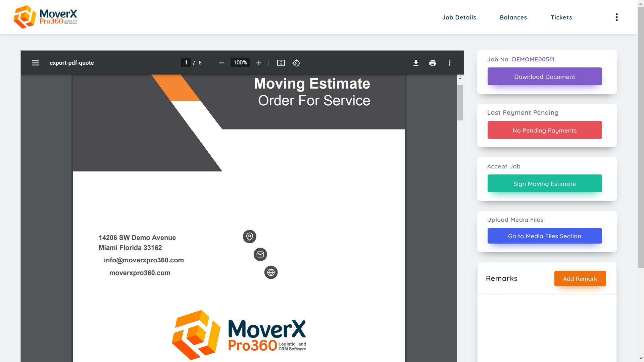
Task: Navigate to Job Details
Action: point(459,17)
